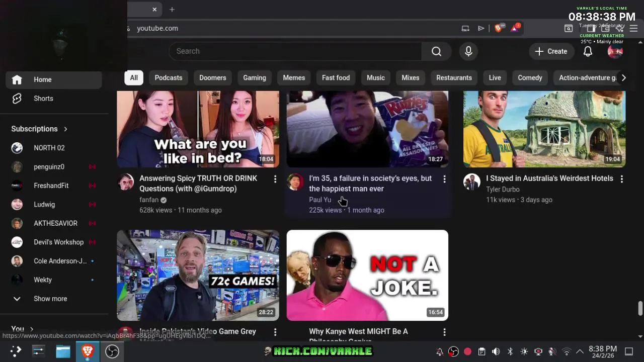Open FreshandFit channel subscription
The image size is (644, 362).
coord(54,186)
